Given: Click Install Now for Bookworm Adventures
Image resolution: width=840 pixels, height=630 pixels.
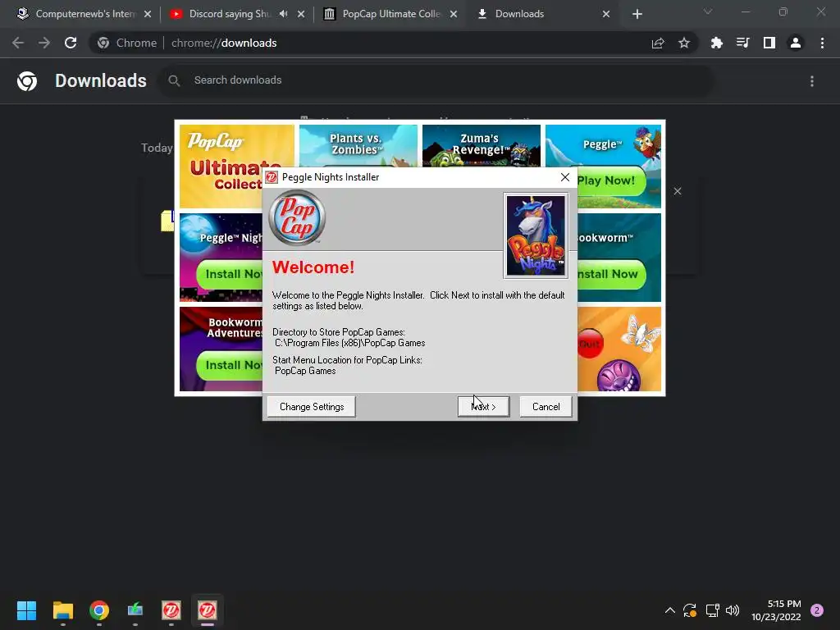Looking at the screenshot, I should 231,365.
